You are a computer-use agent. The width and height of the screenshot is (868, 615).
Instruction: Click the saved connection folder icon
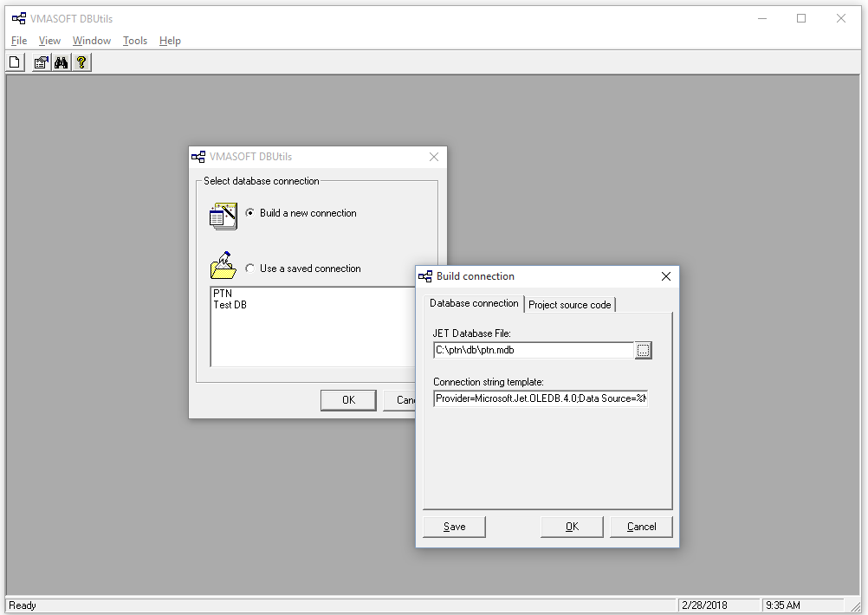point(223,266)
